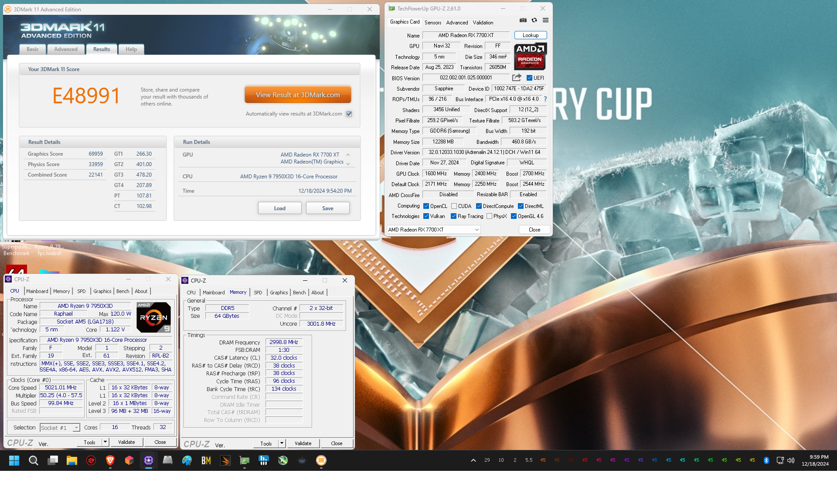This screenshot has width=837, height=504.
Task: Click the GPU-Z Lookup button
Action: coord(531,35)
